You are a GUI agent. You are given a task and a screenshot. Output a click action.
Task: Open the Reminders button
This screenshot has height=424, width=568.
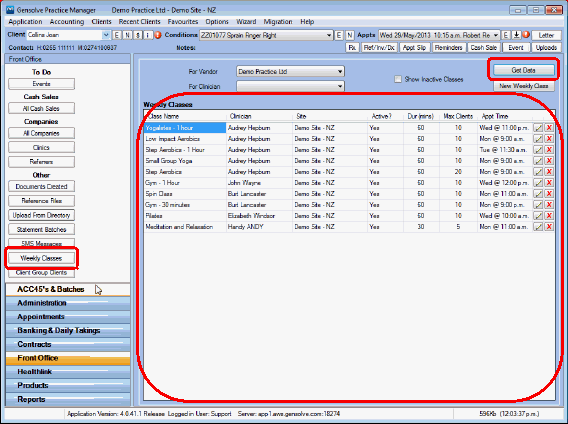448,47
